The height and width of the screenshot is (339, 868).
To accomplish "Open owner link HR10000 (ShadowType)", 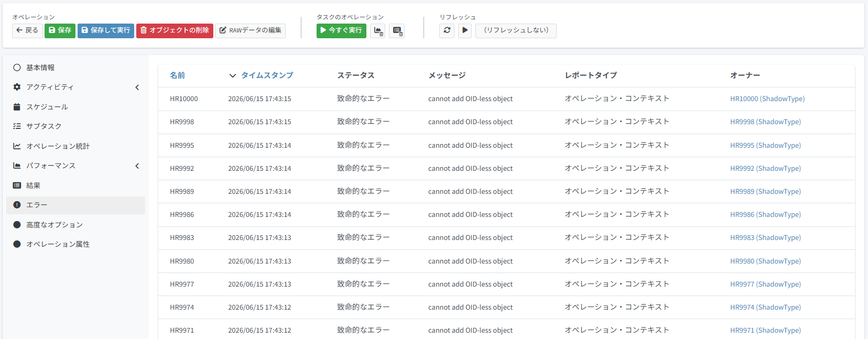I will [767, 99].
